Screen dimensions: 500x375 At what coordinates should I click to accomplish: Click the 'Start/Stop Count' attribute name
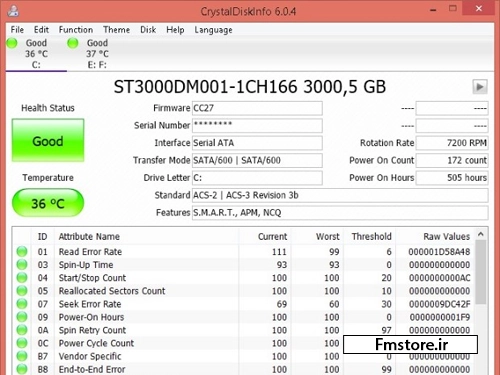92,278
